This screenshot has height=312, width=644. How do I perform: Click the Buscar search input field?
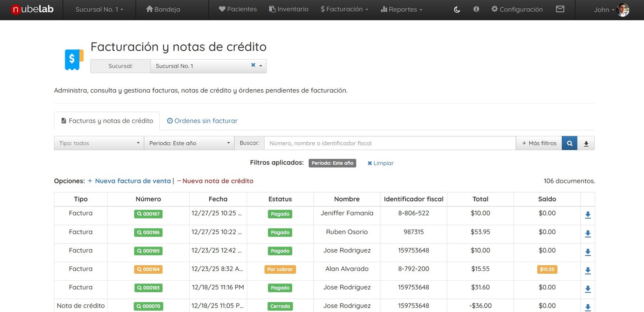tap(390, 143)
